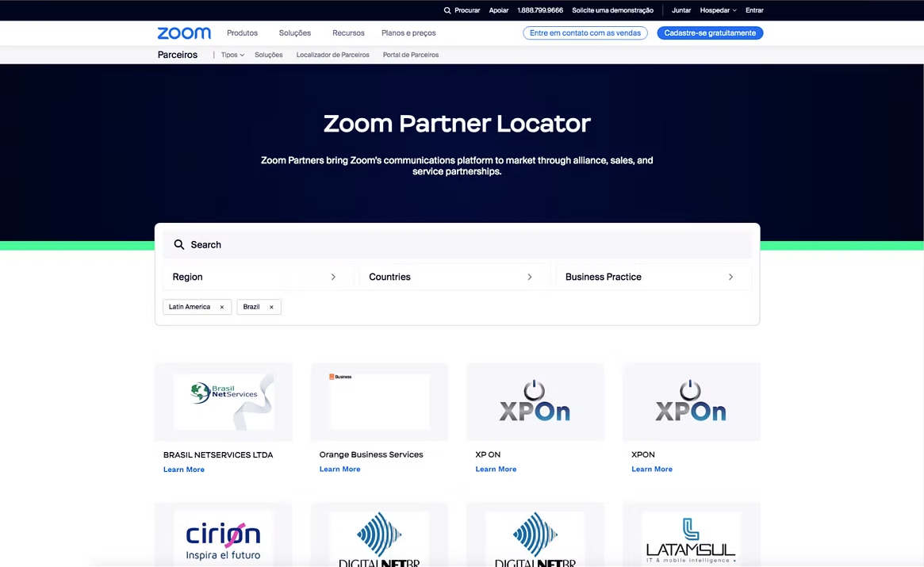Viewport: 924px width, 567px height.
Task: Open the Hospedar dropdown menu
Action: (x=718, y=10)
